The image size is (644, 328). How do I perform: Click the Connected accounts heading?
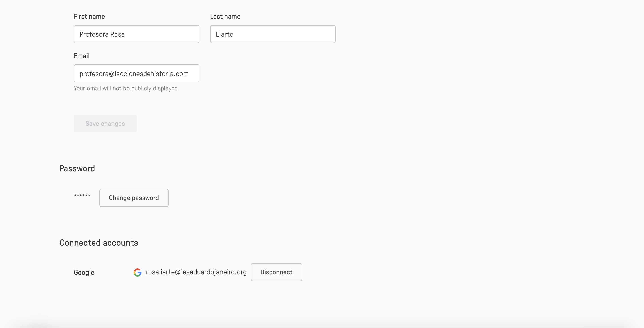pos(99,243)
